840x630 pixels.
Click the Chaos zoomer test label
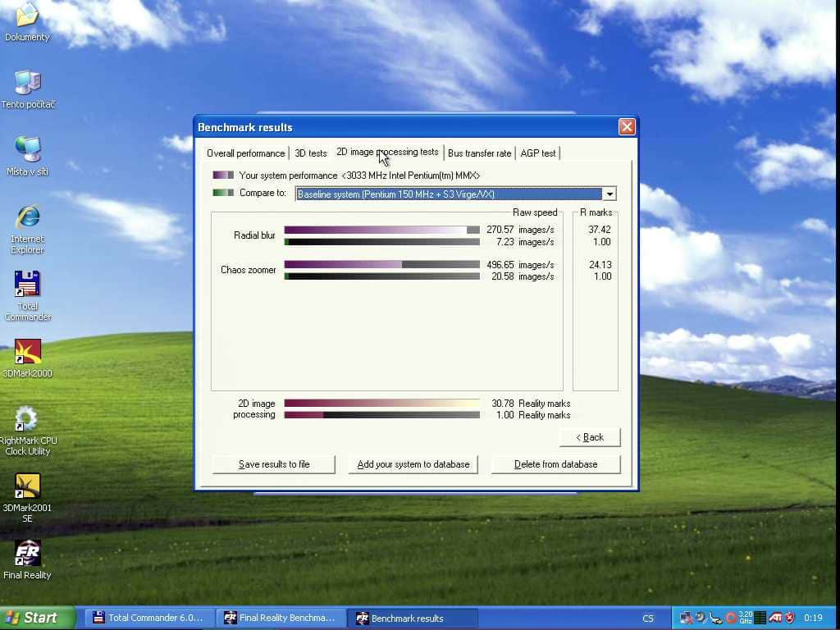tap(249, 270)
